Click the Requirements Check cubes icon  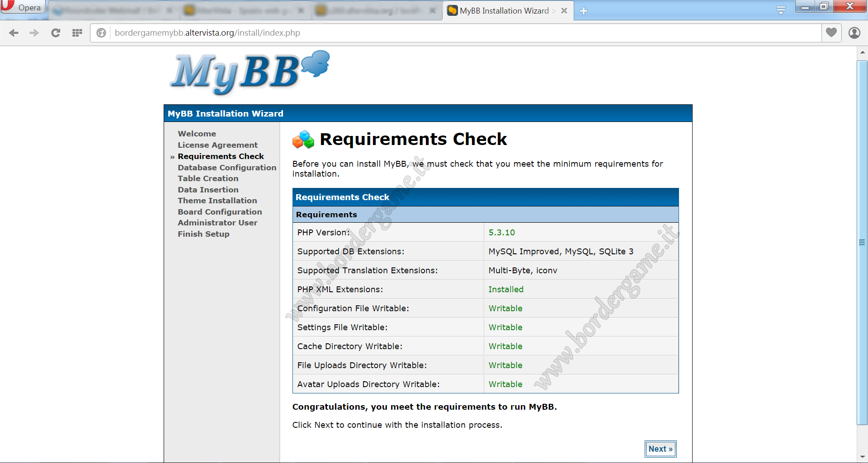pyautogui.click(x=303, y=140)
